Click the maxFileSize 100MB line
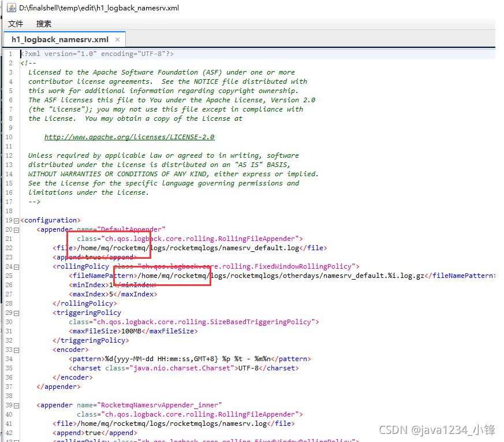This screenshot has height=442, width=504. [133, 331]
